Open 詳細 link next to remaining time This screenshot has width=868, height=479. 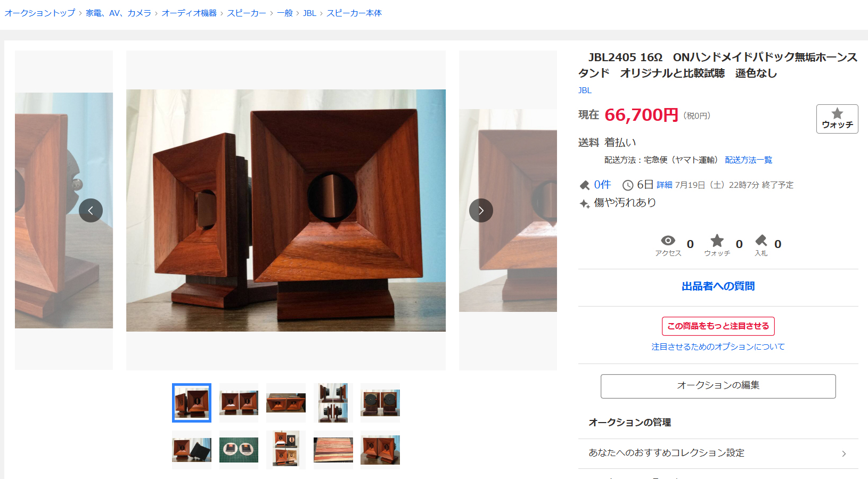pyautogui.click(x=664, y=185)
